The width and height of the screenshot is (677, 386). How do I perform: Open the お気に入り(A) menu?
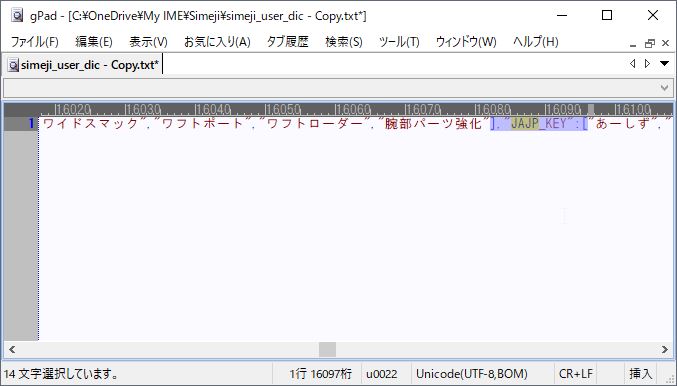pyautogui.click(x=217, y=42)
